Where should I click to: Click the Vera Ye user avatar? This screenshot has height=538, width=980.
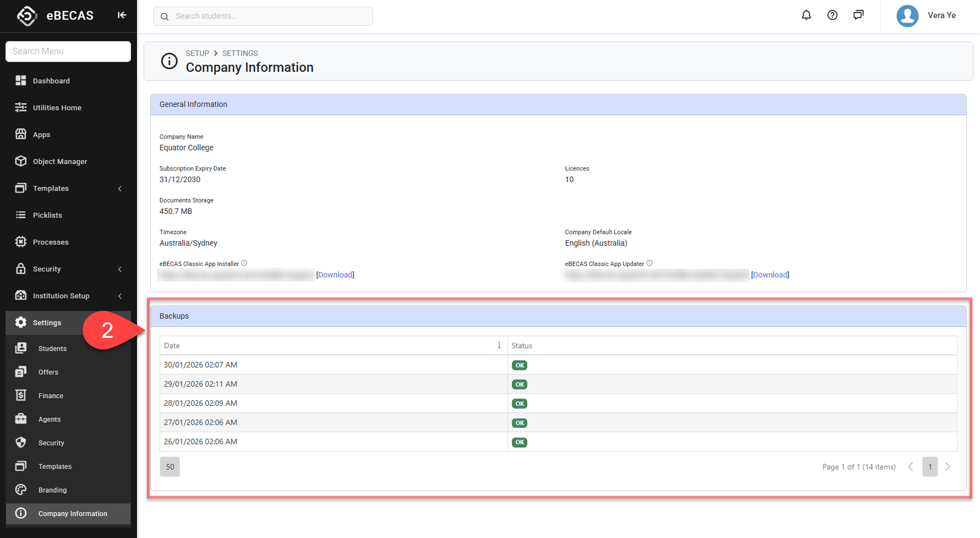(907, 16)
